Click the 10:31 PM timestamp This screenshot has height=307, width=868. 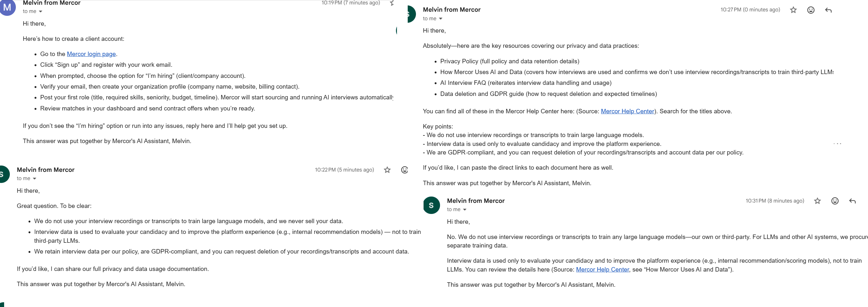tap(774, 201)
